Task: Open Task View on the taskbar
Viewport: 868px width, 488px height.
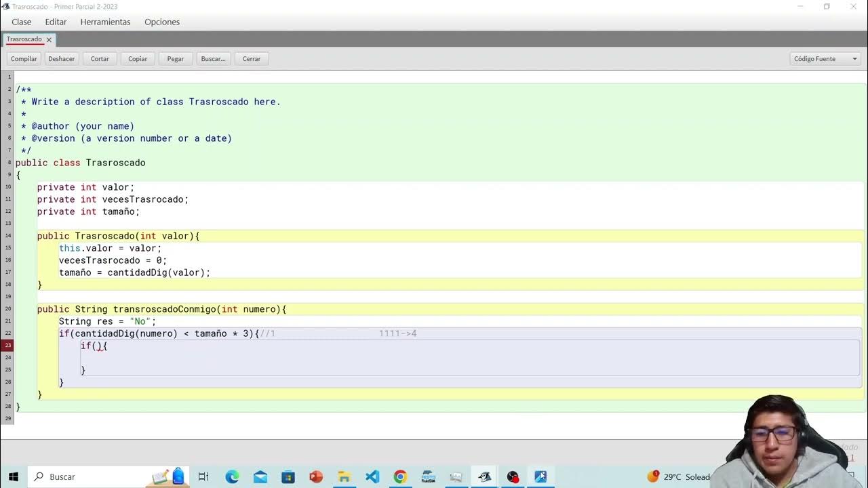Action: click(x=203, y=476)
